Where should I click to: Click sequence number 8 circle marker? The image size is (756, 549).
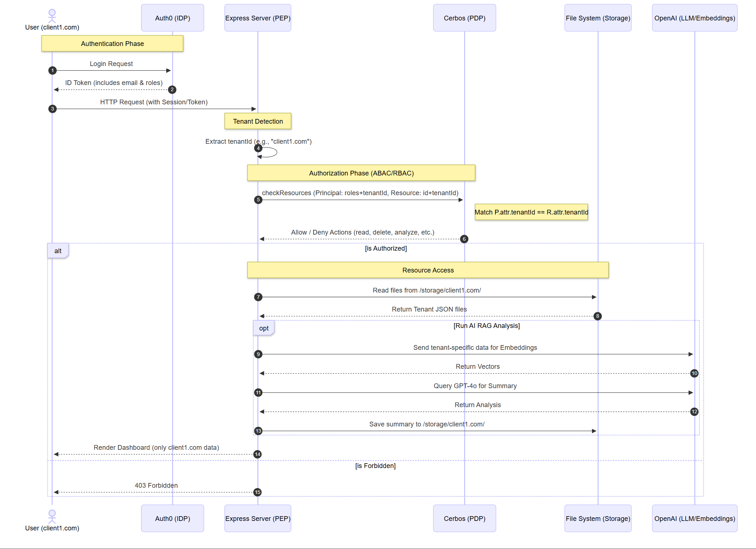[x=597, y=316]
